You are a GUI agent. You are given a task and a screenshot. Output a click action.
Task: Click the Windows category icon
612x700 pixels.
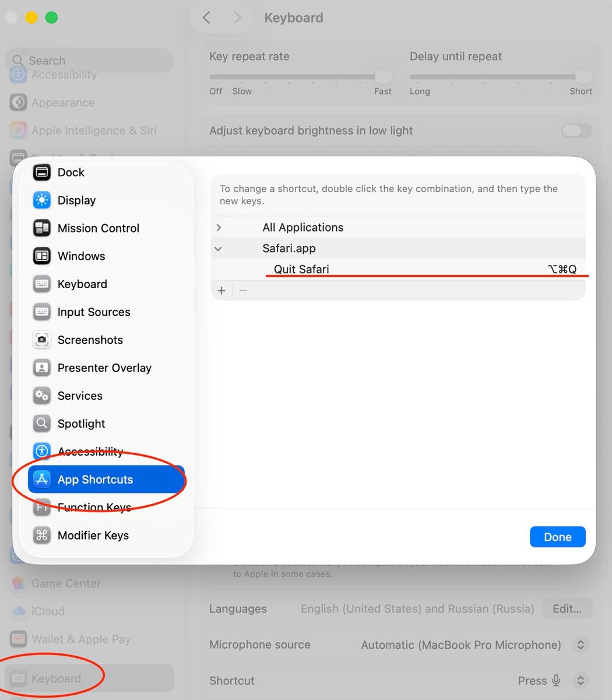pyautogui.click(x=42, y=256)
